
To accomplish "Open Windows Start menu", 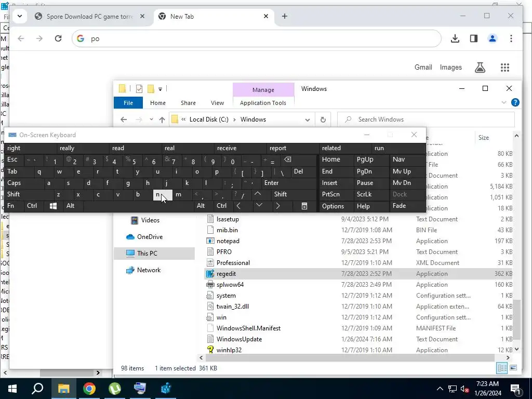I will 12,389.
